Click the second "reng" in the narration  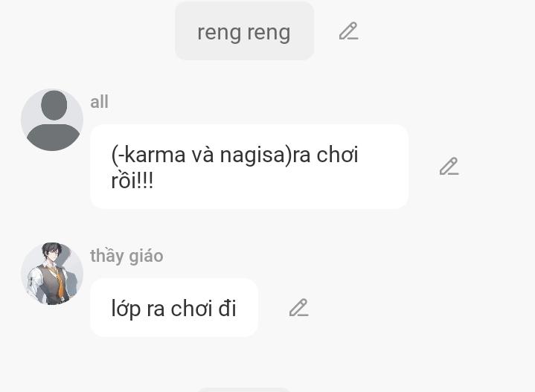tap(269, 33)
